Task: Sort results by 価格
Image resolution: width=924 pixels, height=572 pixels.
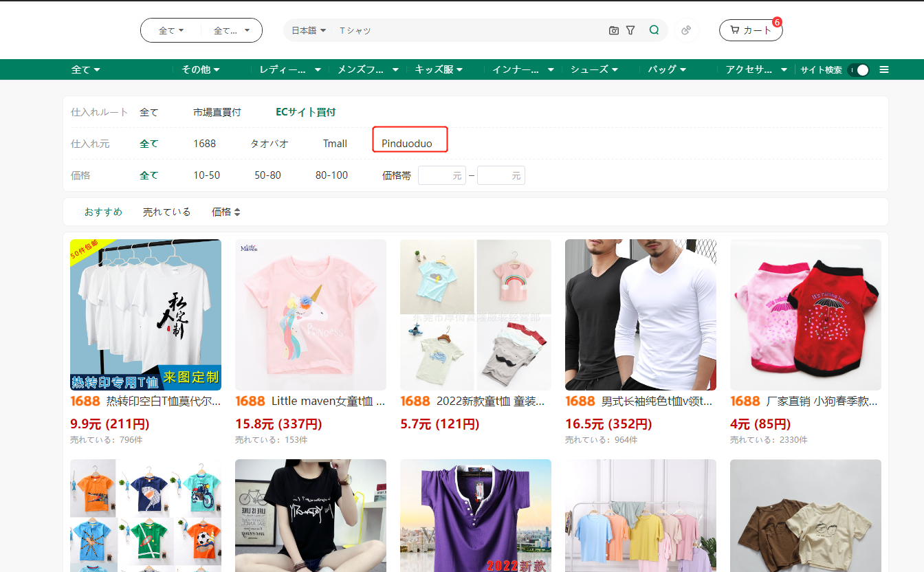Action: click(x=221, y=212)
